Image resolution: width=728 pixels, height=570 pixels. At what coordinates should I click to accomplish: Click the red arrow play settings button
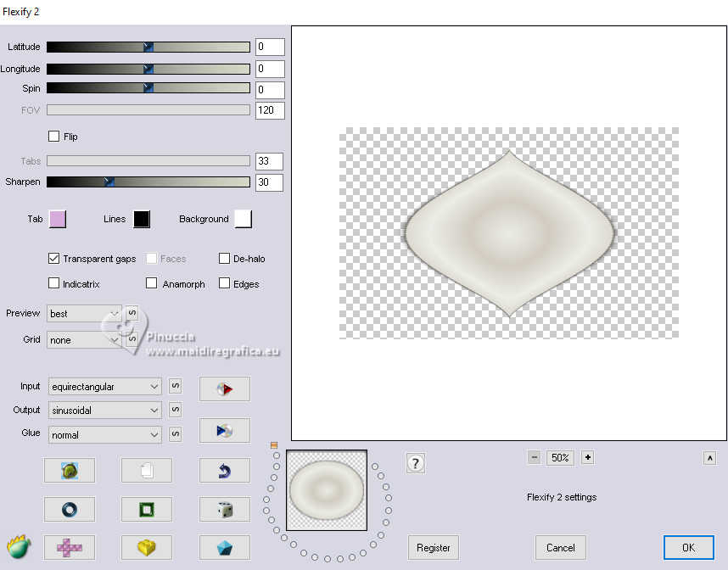(x=225, y=388)
